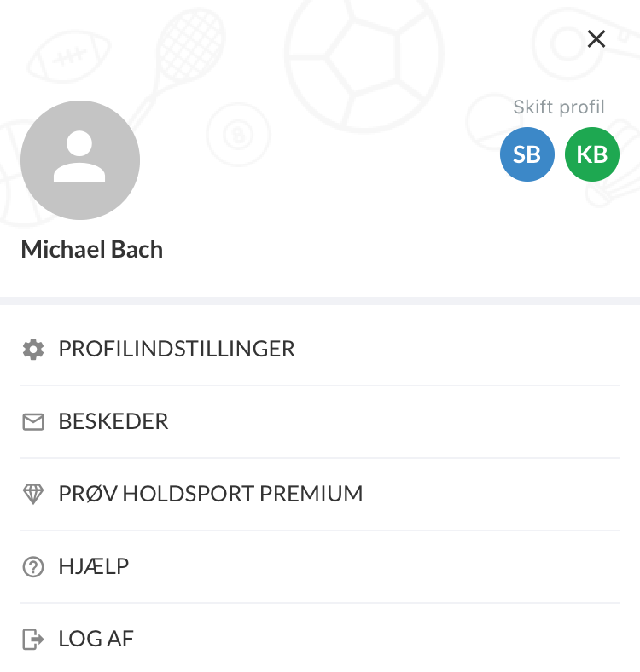Click the gear icon beside Profilindstillinger

(33, 350)
